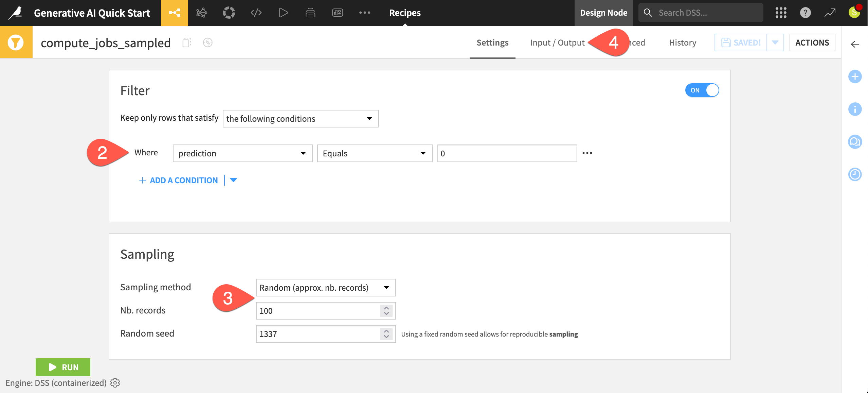The width and height of the screenshot is (868, 393).
Task: Switch to the Input / Output tab
Action: point(557,42)
